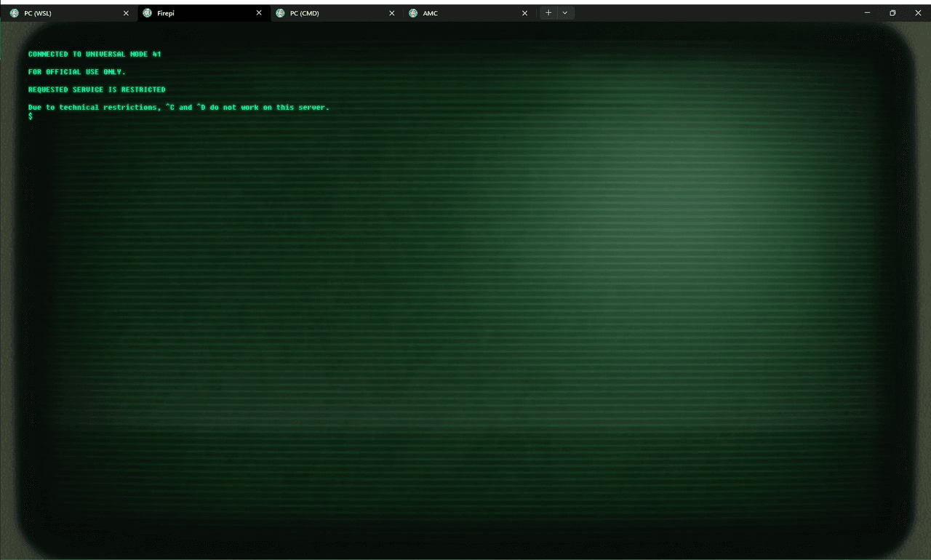Viewport: 931px width, 560px height.
Task: Close the AMC tab
Action: pos(524,13)
